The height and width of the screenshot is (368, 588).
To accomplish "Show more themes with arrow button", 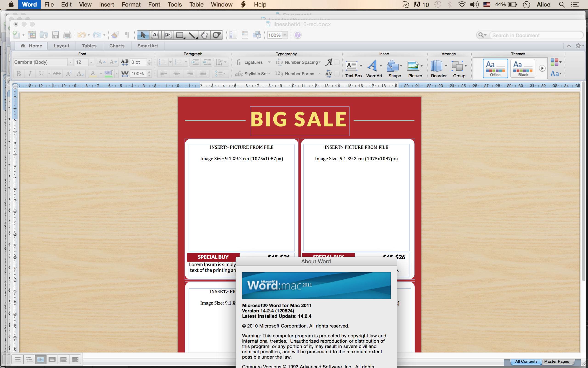I will click(x=542, y=68).
